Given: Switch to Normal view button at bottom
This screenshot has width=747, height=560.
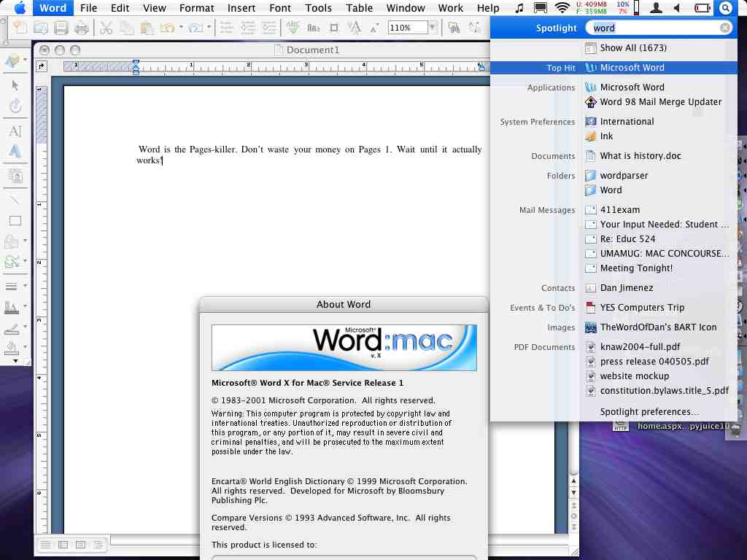Looking at the screenshot, I should (x=46, y=545).
